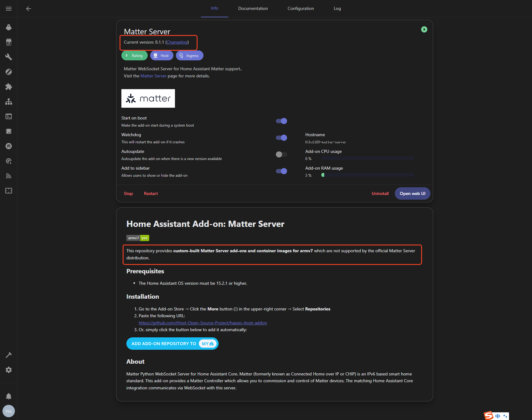
Task: Go back with the arrow icon
Action: click(x=28, y=9)
